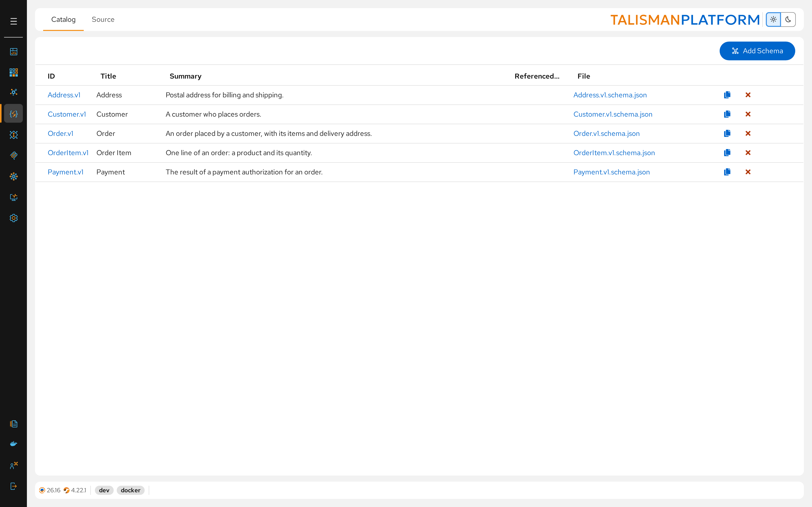Open the Docker whale sidebar icon
Viewport: 812px width, 507px height.
pos(13,444)
